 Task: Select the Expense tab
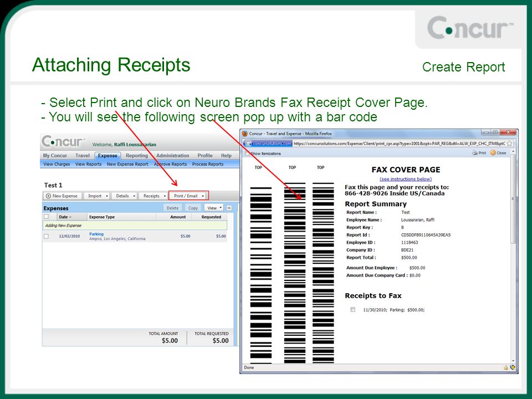pyautogui.click(x=108, y=155)
